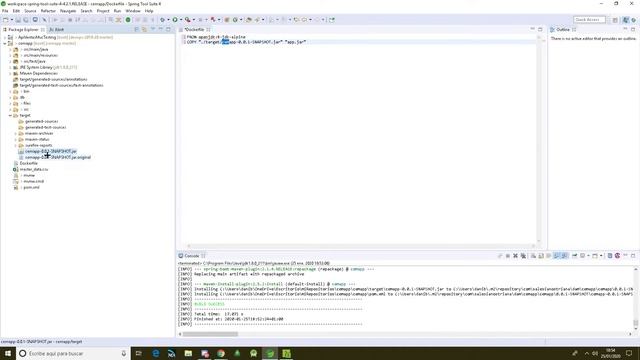Minimize the Package Explorer panel
This screenshot has width=640, height=360.
pyautogui.click(x=161, y=29)
